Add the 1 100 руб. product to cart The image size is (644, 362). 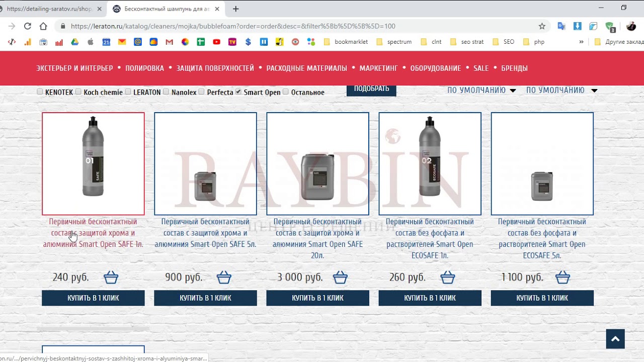[562, 277]
